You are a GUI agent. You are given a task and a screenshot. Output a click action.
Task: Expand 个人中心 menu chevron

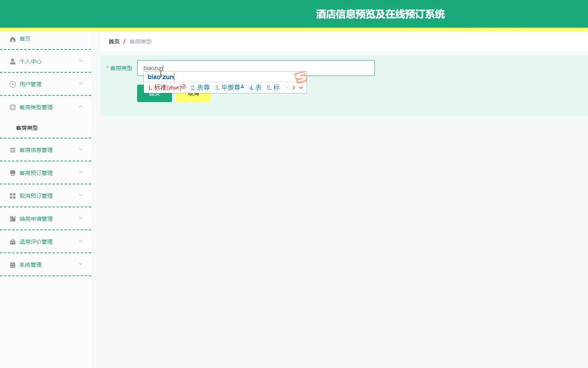[81, 61]
